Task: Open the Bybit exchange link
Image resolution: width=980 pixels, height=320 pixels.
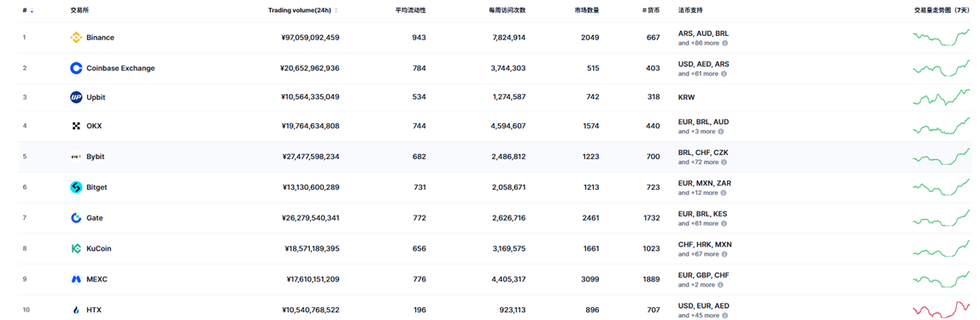Action: pyautogui.click(x=95, y=157)
